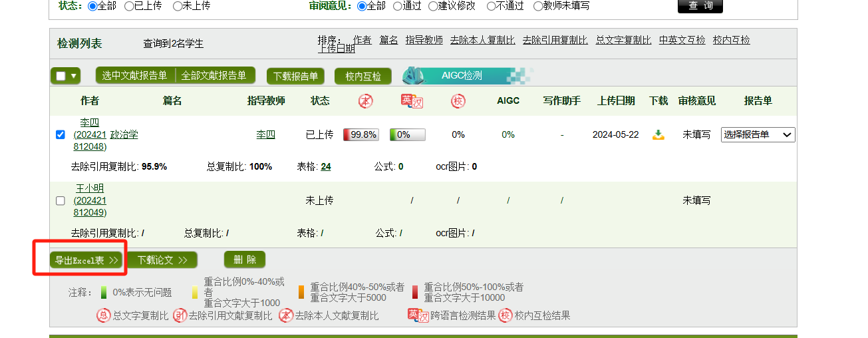Viewport: 868px width, 338px height.
Task: Expand the select-all checkbox dropdown arrow
Action: click(x=73, y=76)
